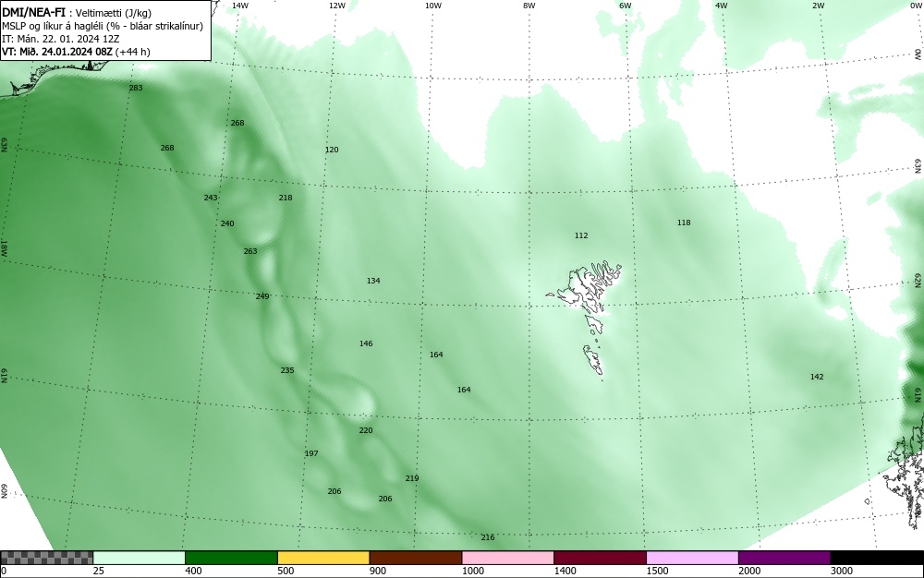Screen dimensions: 924x578
Task: Click the map value 218
Action: pos(286,198)
